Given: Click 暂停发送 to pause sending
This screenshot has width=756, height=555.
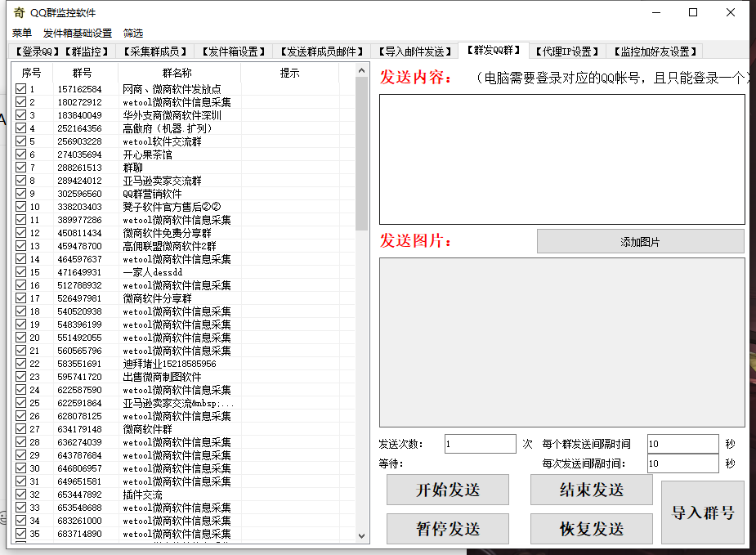Looking at the screenshot, I should pos(447,529).
